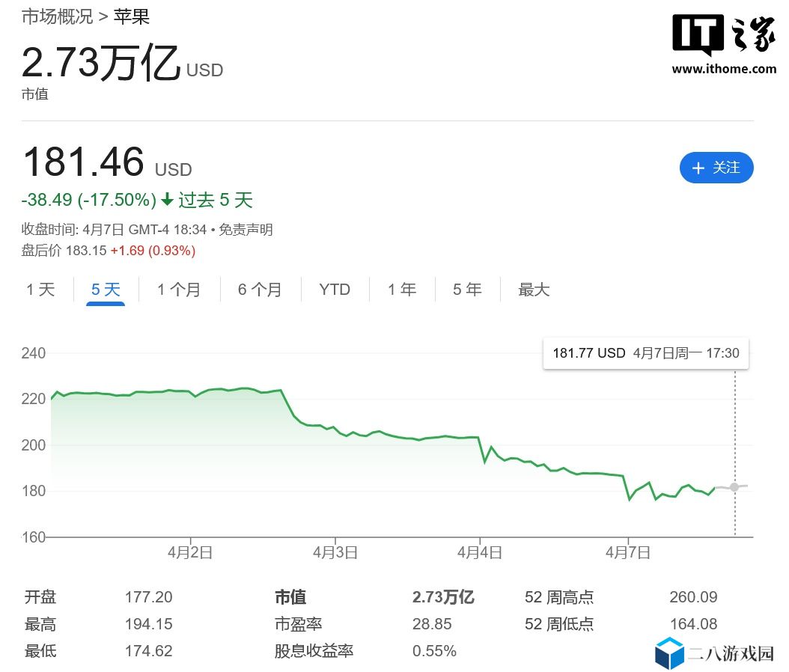Open the 最大 maximum range tab
This screenshot has height=672, width=789.
[534, 290]
